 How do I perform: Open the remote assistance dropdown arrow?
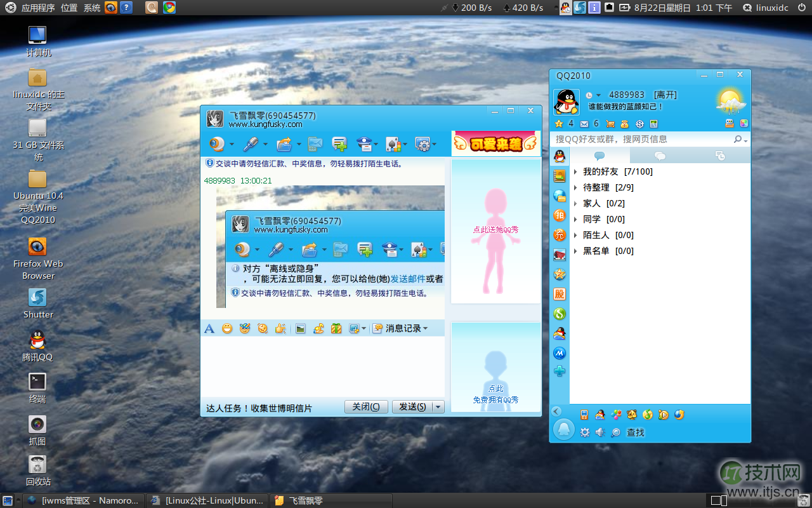click(435, 145)
